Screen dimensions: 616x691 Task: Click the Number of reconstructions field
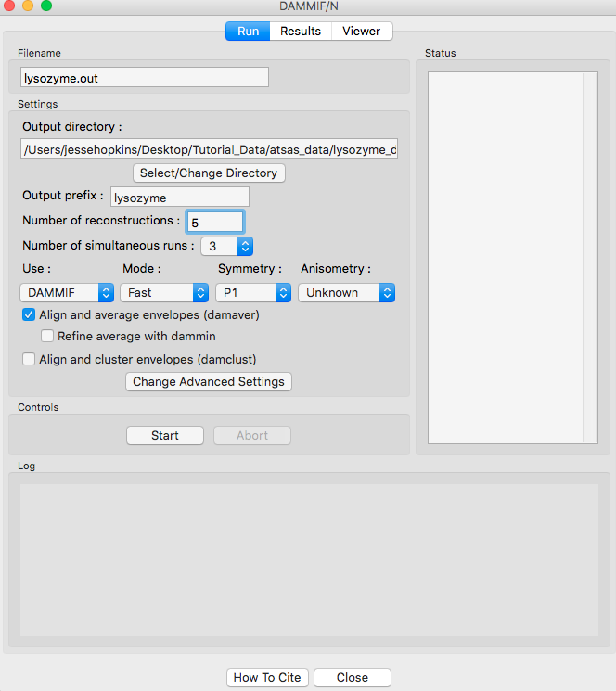(215, 222)
